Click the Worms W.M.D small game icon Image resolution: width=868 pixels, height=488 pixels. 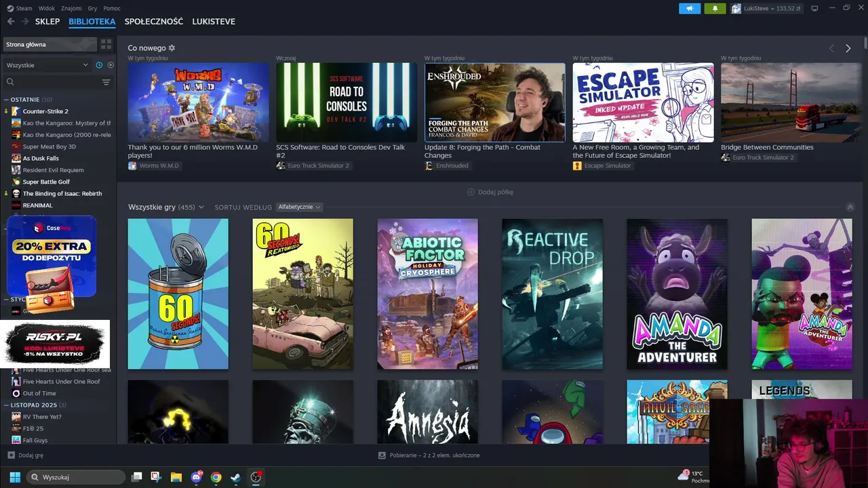pos(132,165)
